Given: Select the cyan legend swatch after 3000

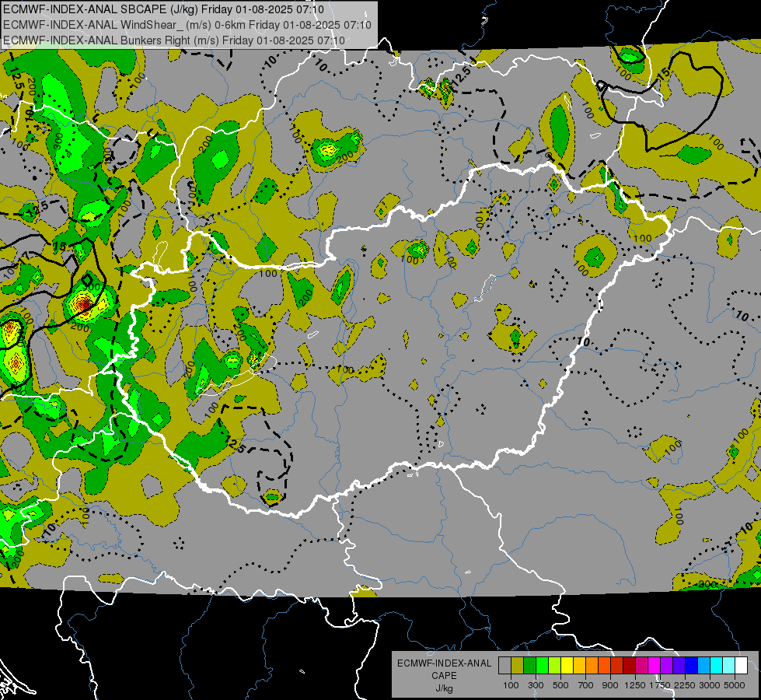Looking at the screenshot, I should [717, 666].
